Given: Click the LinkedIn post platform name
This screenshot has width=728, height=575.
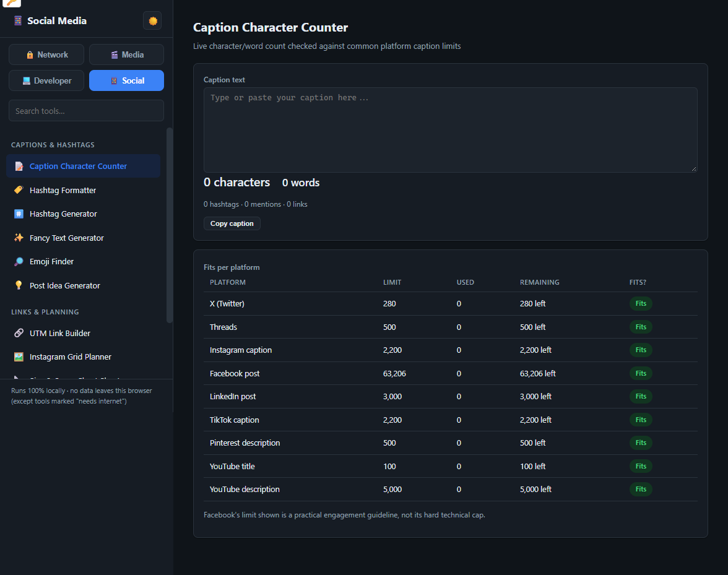Looking at the screenshot, I should click(x=233, y=396).
